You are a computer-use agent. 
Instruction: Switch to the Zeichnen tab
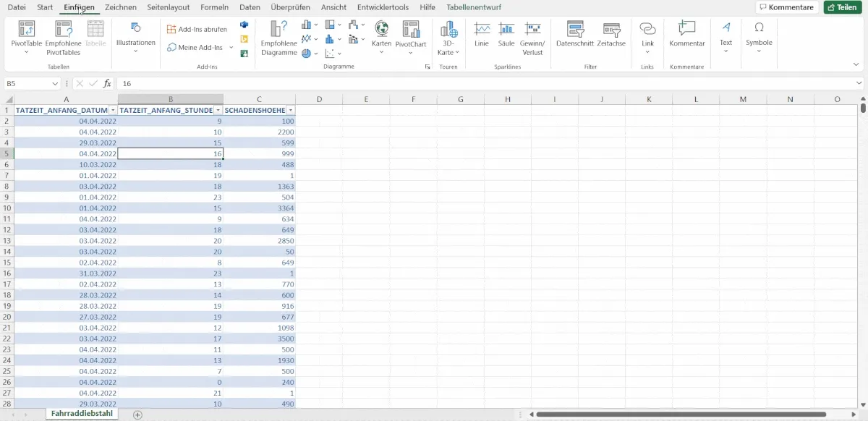point(121,7)
